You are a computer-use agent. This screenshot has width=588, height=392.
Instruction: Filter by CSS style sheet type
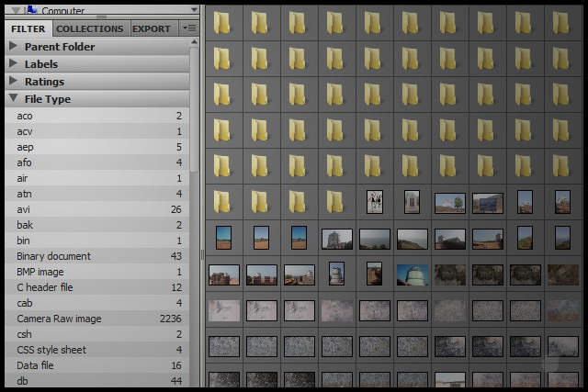coord(51,350)
